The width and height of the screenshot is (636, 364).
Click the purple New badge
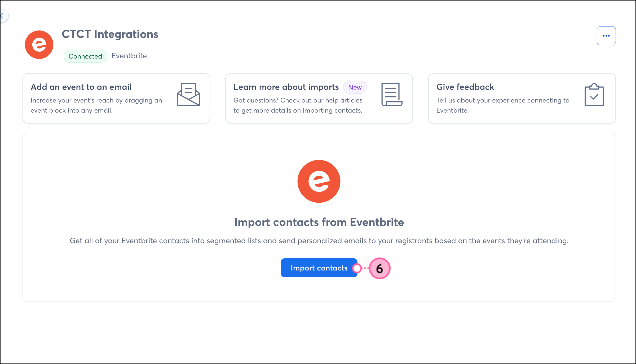coord(355,87)
